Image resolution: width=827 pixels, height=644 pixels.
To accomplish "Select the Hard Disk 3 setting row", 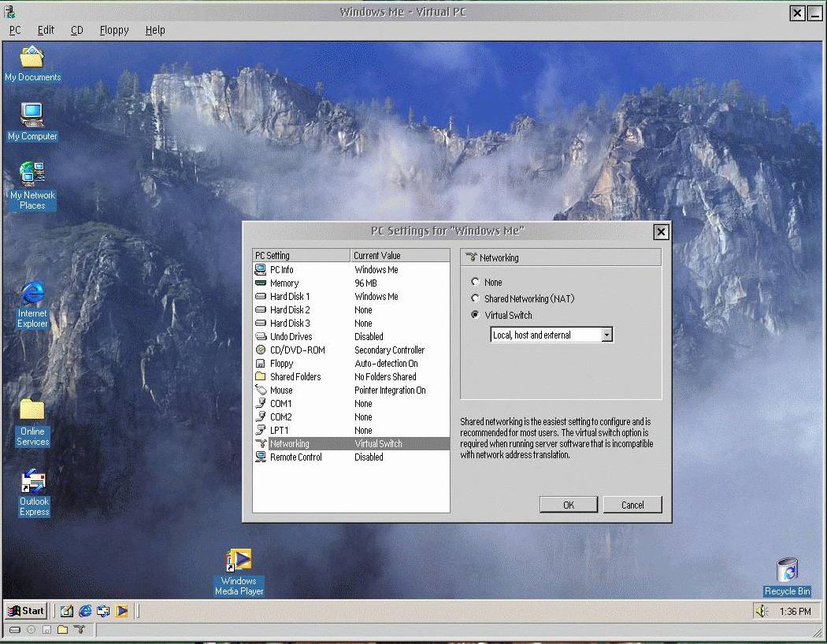I will [351, 323].
